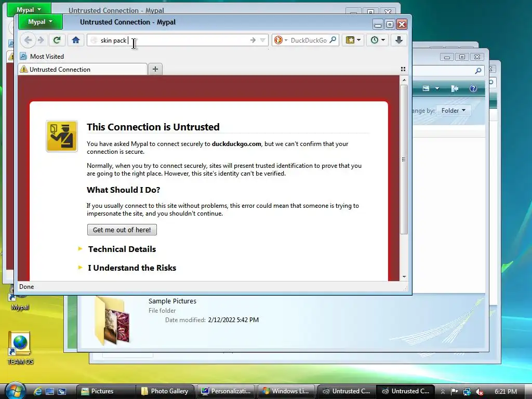Viewport: 532px width, 399px height.
Task: Switch to the Windows Li... taskbar button
Action: [x=286, y=391]
